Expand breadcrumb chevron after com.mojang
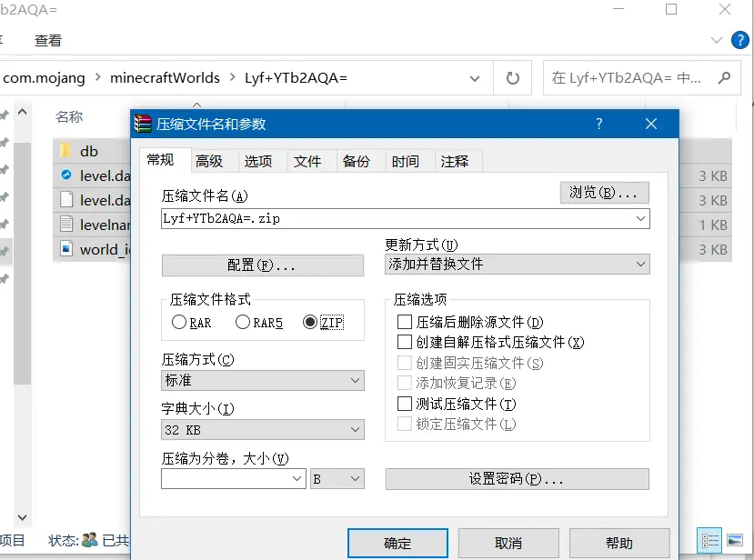This screenshot has height=560, width=754. pos(98,77)
